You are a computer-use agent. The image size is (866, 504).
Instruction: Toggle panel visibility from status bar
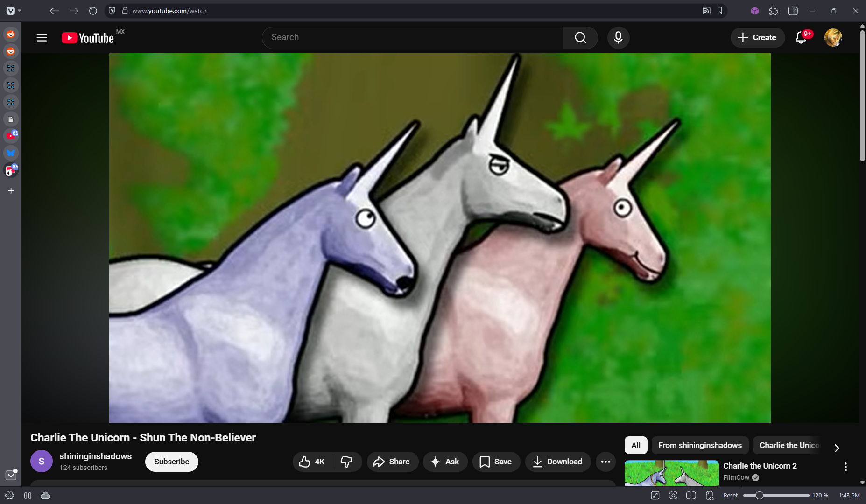[28, 496]
